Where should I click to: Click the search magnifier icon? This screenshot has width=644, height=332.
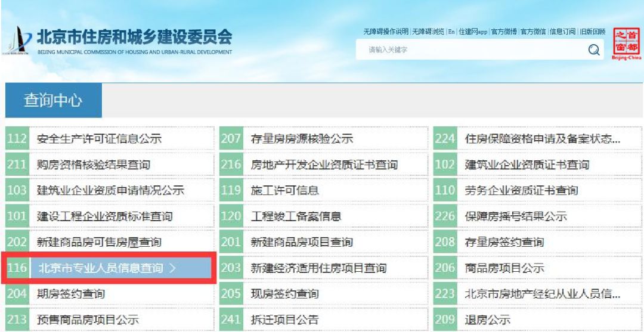point(594,50)
